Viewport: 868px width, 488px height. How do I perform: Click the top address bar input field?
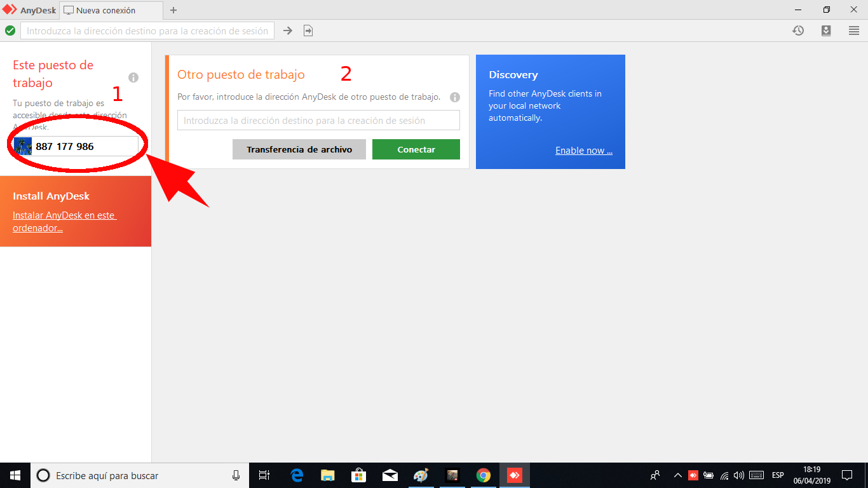147,30
